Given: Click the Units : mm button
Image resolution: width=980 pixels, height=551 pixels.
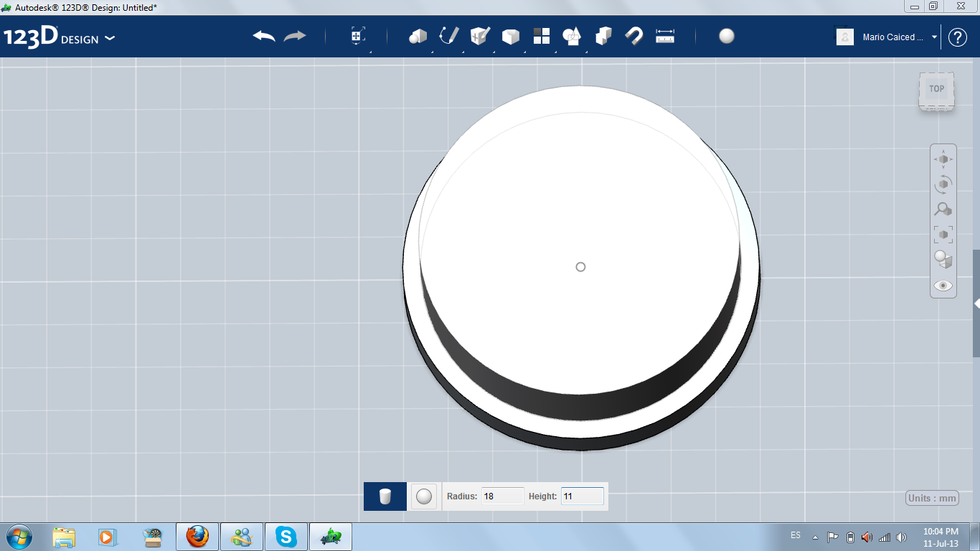Looking at the screenshot, I should point(932,499).
